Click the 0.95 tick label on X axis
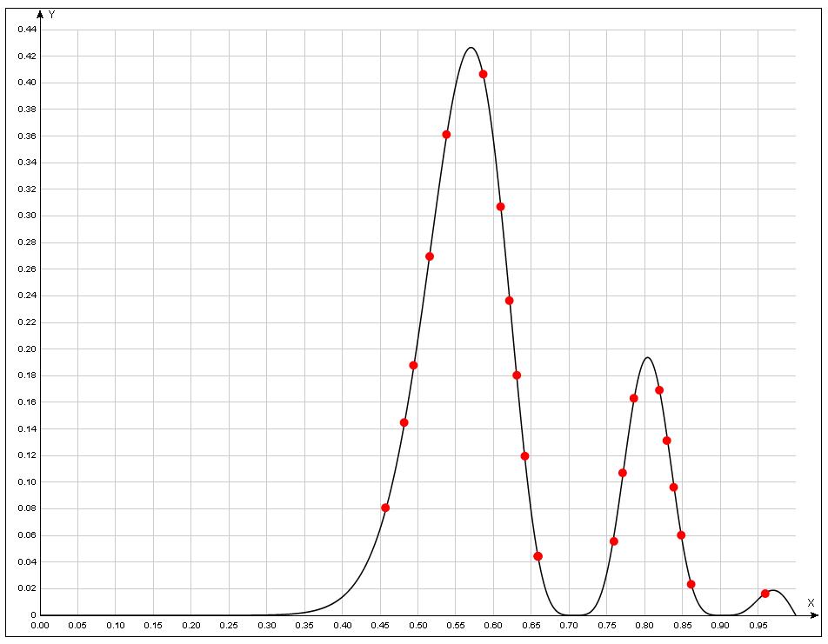 click(x=758, y=625)
